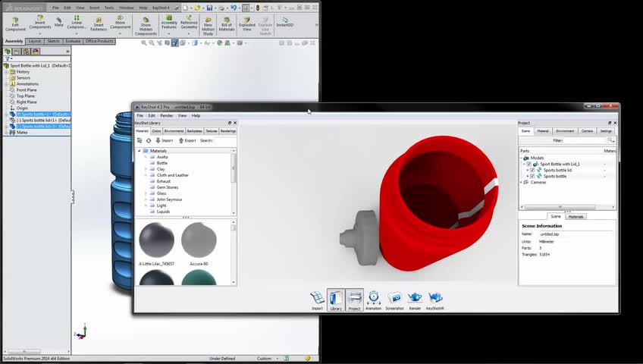Click the refresh icon in KeyShot Library
The image size is (643, 364).
(149, 140)
